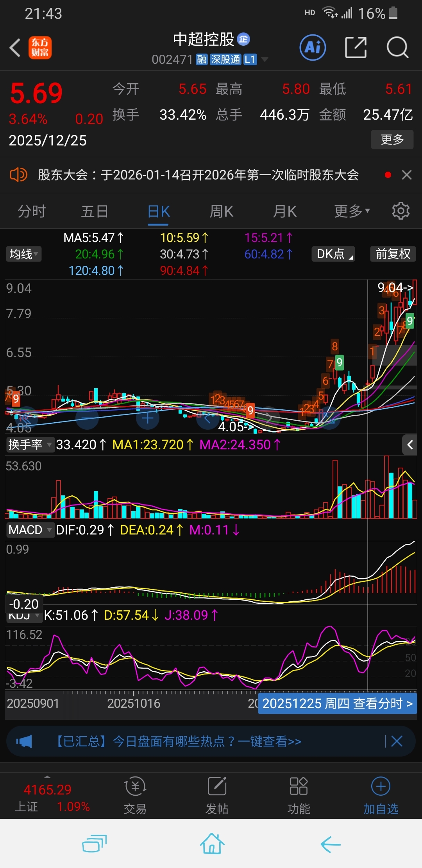Tap the share icon
Image resolution: width=422 pixels, height=868 pixels.
tap(356, 48)
